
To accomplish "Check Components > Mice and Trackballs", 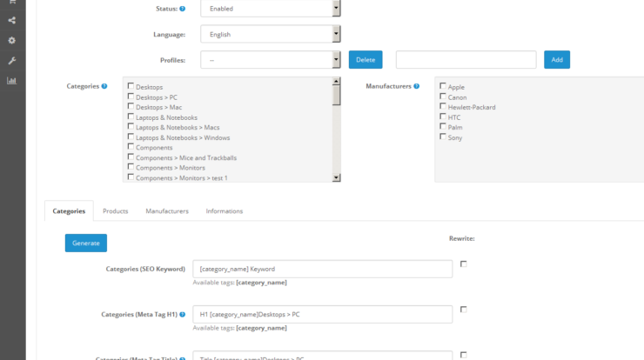I will click(131, 157).
